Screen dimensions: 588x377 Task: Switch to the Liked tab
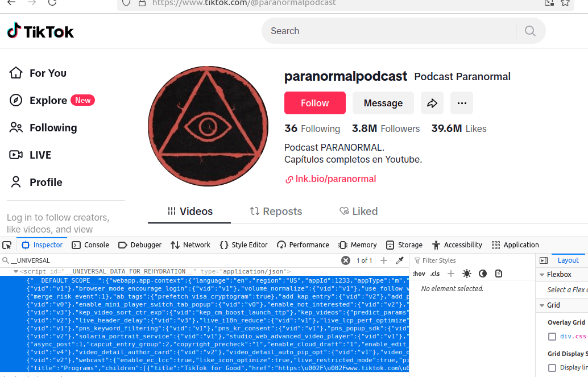click(358, 211)
